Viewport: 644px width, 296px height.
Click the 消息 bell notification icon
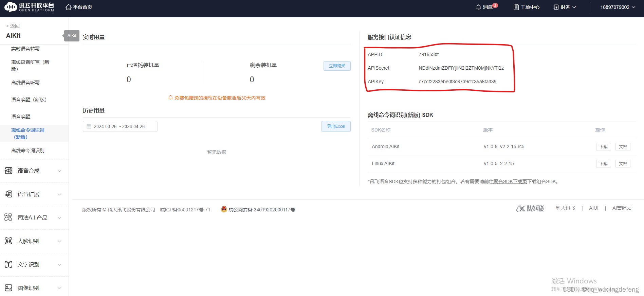479,7
